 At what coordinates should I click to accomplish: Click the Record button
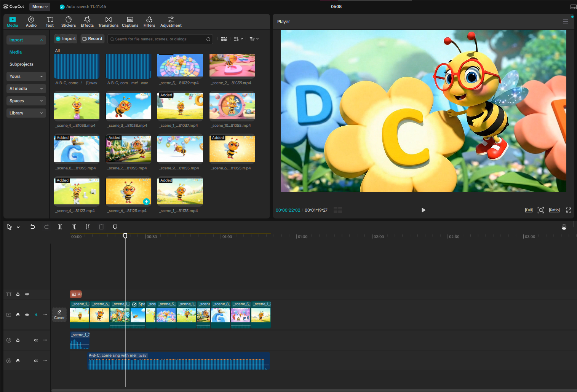coord(92,39)
